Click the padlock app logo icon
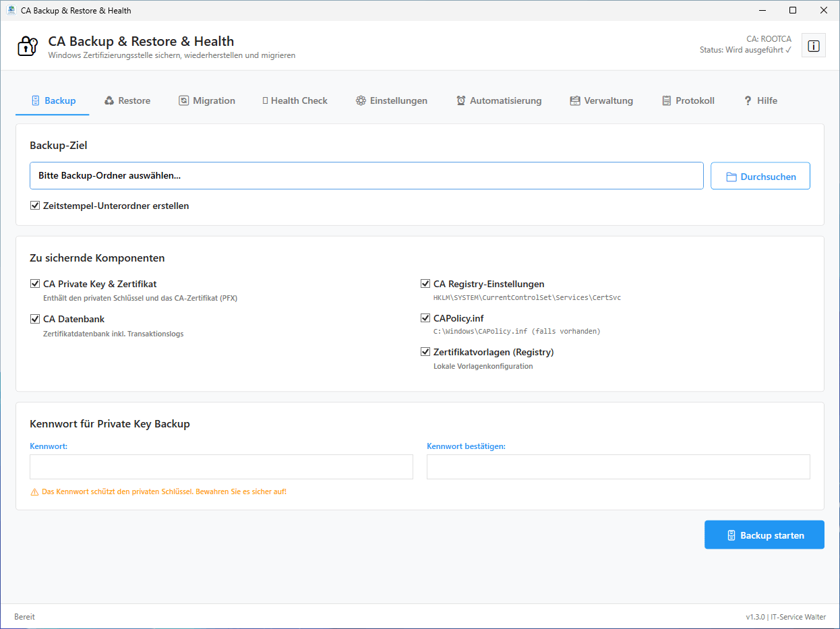Viewport: 840px width, 629px height. [x=27, y=46]
